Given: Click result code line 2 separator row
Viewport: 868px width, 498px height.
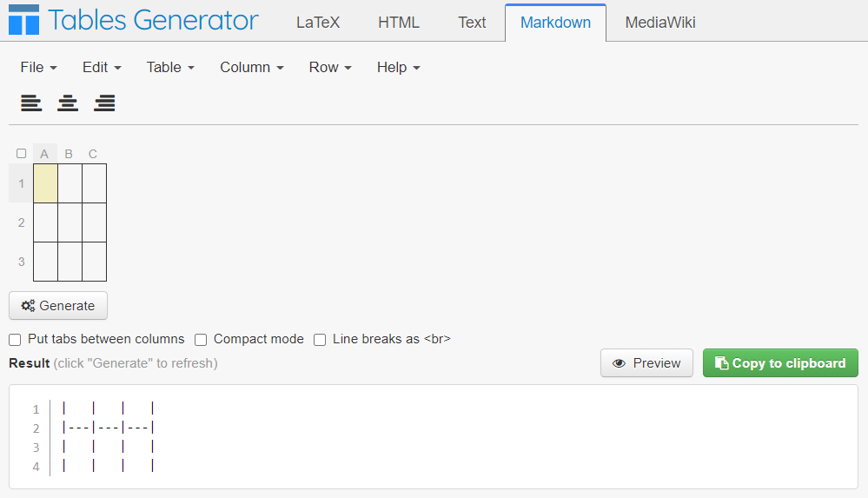Looking at the screenshot, I should (x=109, y=428).
